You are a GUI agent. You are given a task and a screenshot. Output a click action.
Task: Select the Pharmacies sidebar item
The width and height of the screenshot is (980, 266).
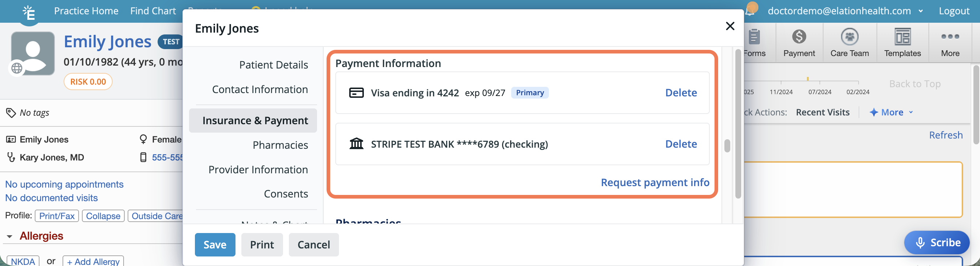click(x=280, y=145)
